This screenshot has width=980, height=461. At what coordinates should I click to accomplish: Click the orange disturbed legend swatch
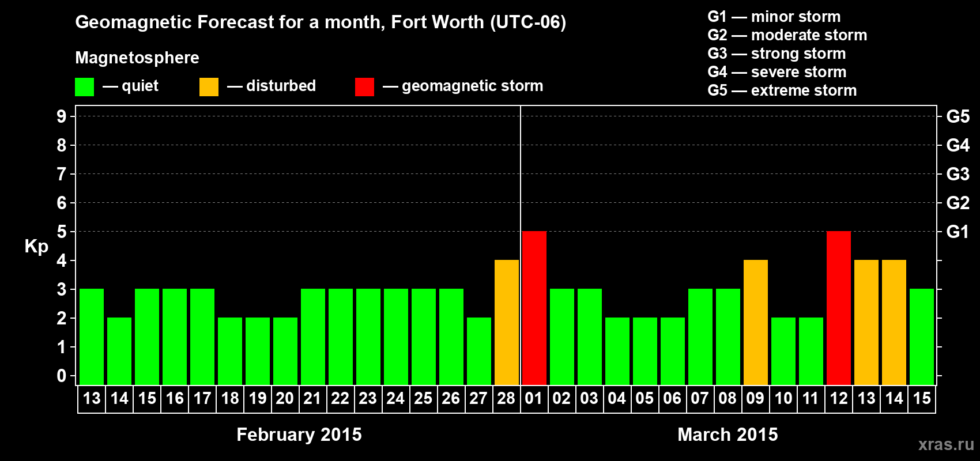tap(209, 87)
